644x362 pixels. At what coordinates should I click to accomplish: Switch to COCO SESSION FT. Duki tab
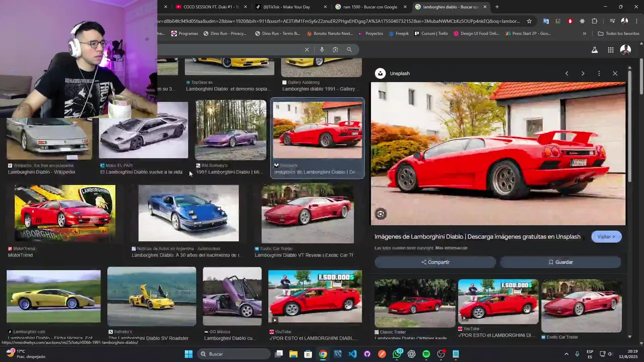[211, 7]
